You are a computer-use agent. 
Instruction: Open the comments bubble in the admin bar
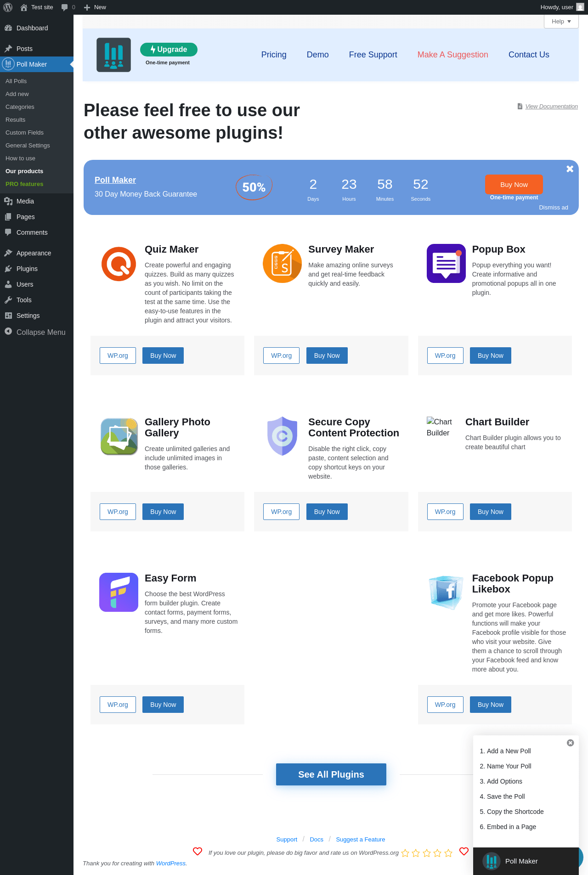[64, 7]
